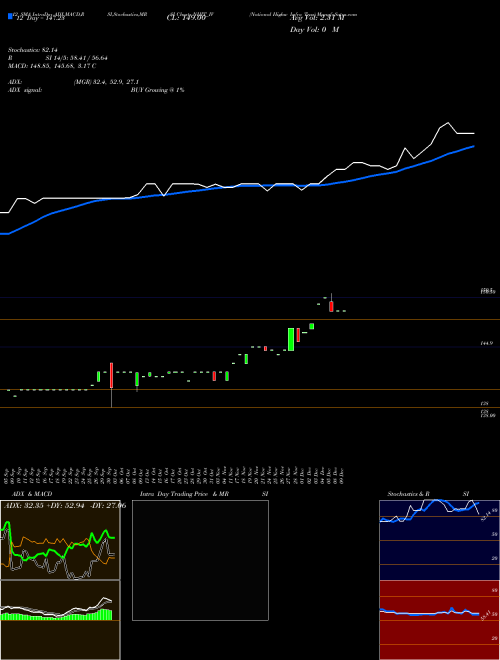Click the red RSI indicator panel
Image resolution: width=500 pixels, height=660 pixels.
click(439, 620)
